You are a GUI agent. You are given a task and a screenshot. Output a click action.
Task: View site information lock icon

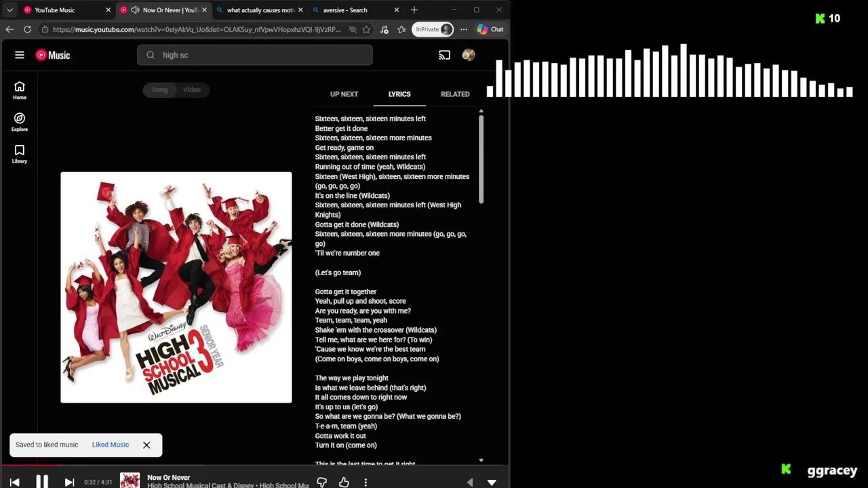pos(45,29)
